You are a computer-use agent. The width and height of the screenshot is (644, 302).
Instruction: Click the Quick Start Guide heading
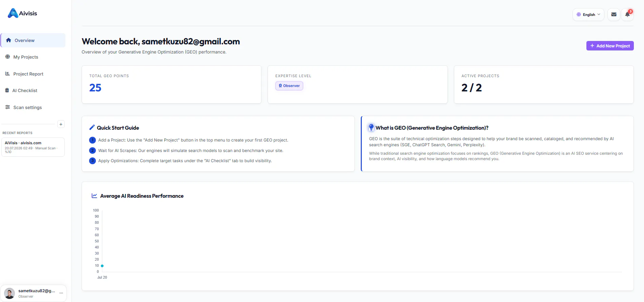118,128
